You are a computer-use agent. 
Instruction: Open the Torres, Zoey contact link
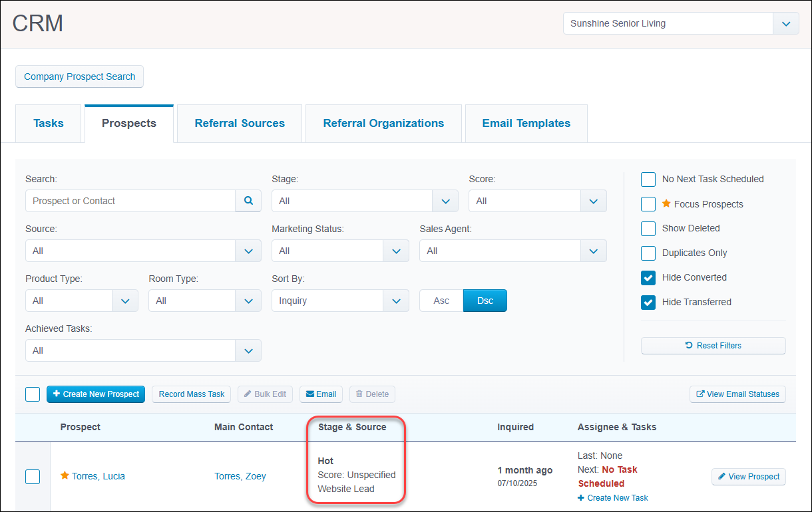click(240, 476)
